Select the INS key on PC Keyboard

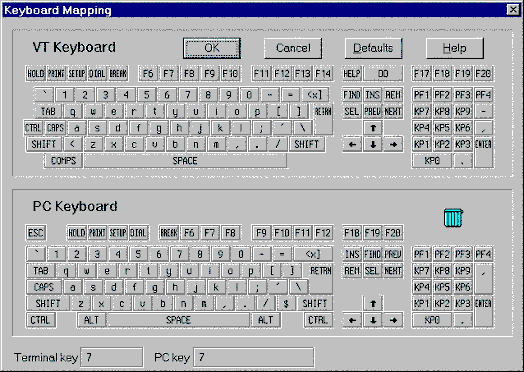tap(352, 254)
